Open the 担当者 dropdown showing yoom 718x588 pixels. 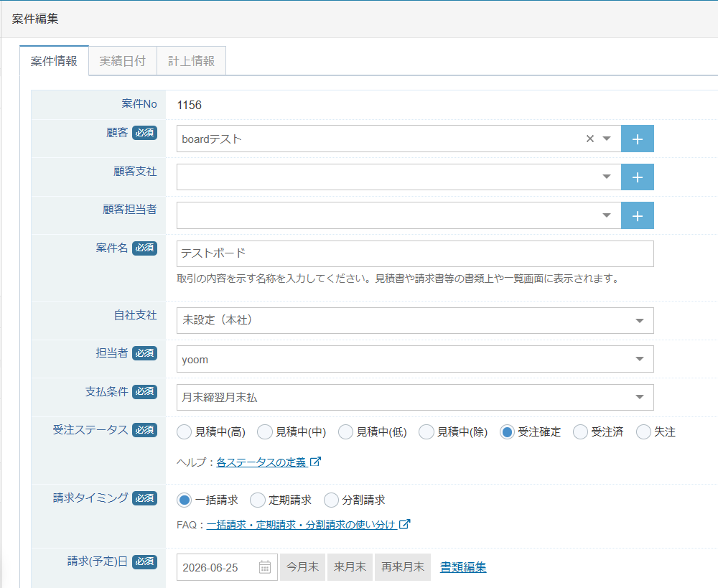click(415, 359)
